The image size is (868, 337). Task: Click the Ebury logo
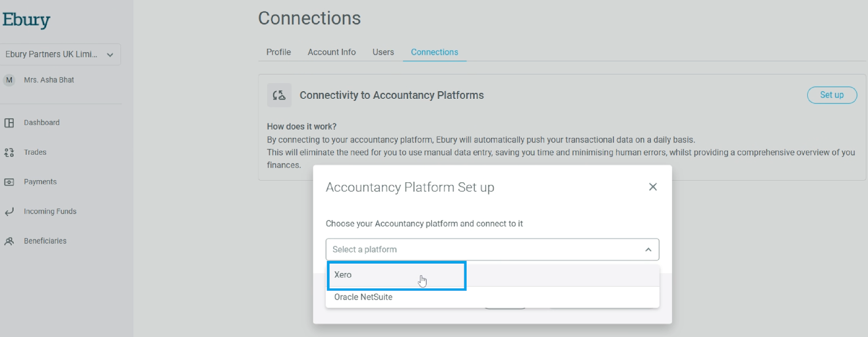pyautogui.click(x=26, y=20)
